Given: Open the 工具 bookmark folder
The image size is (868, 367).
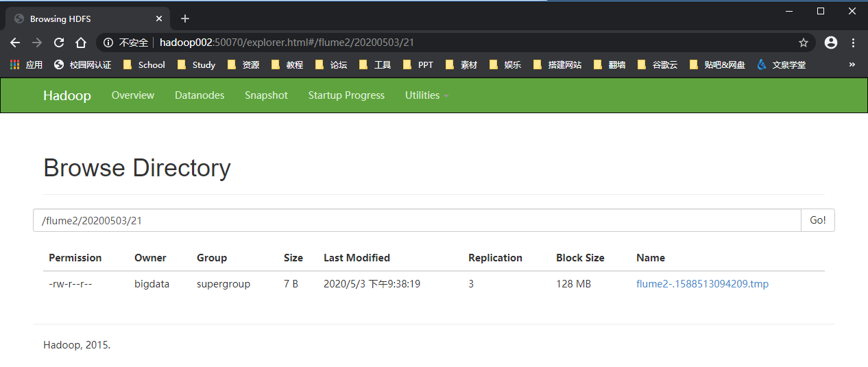Looking at the screenshot, I should [x=375, y=64].
